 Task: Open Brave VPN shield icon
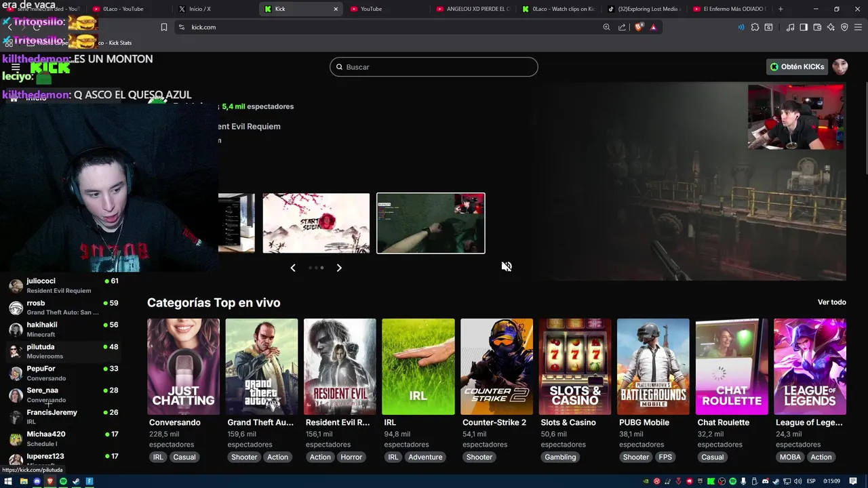pyautogui.click(x=844, y=27)
